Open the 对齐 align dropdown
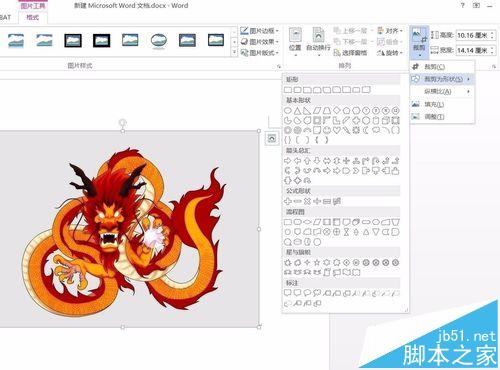 (x=390, y=31)
